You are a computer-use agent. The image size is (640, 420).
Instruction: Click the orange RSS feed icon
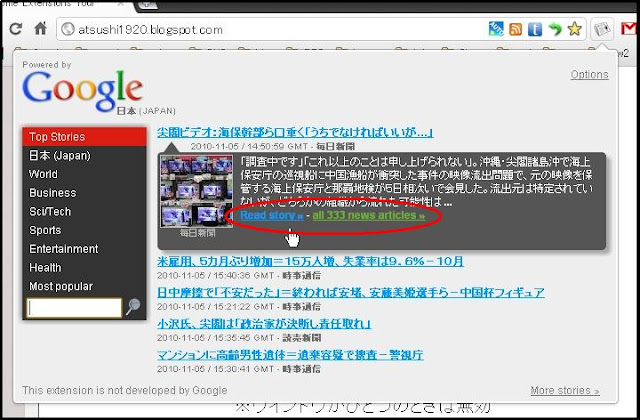tap(516, 29)
